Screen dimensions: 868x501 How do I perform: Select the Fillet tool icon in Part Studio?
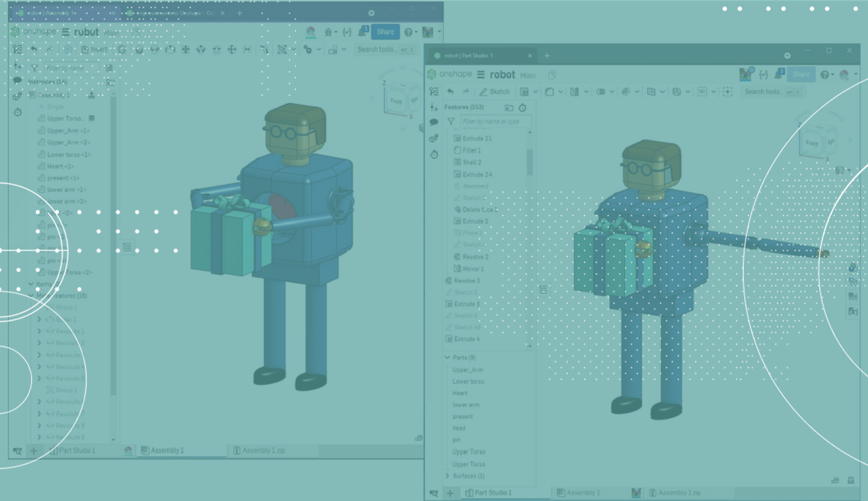[549, 92]
